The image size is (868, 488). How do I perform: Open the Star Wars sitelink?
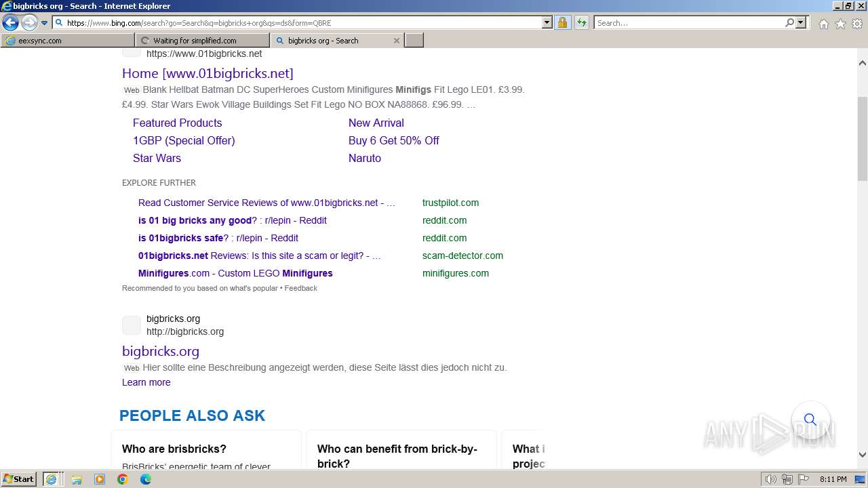[157, 158]
